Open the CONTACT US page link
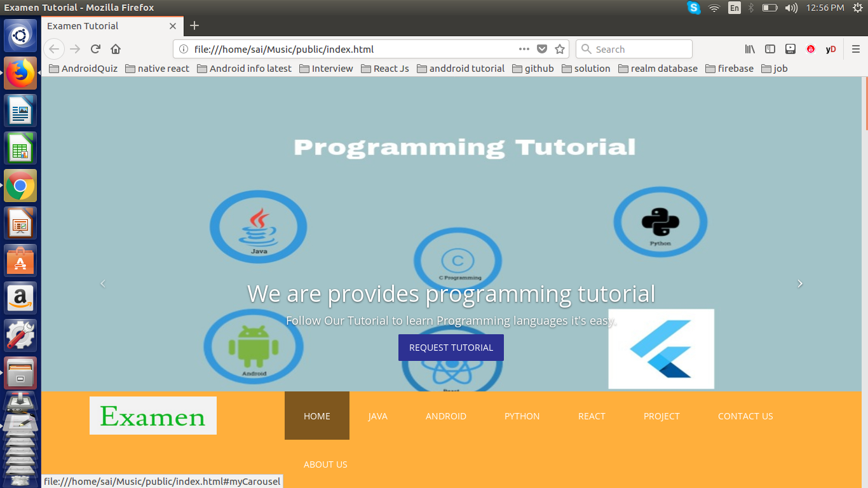The image size is (868, 488). (x=745, y=416)
